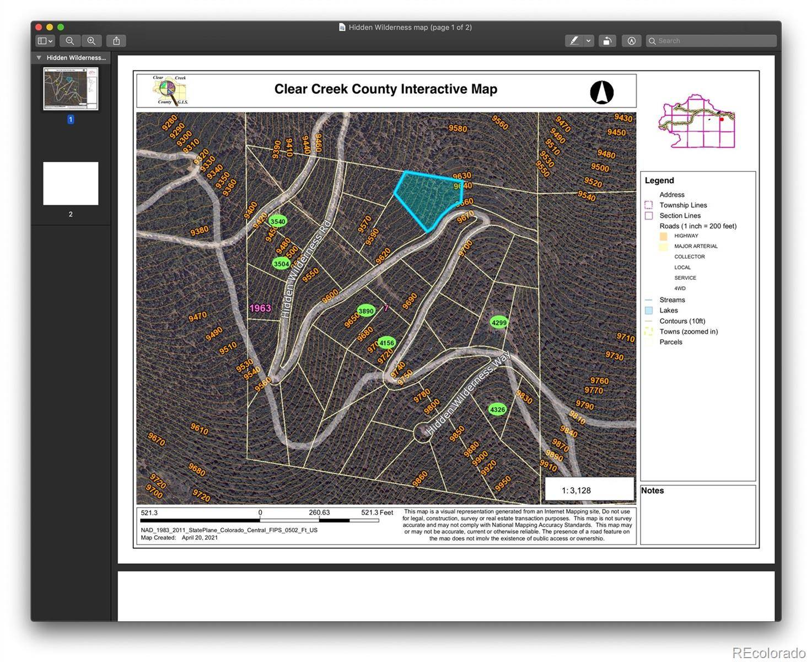Click the Section Lines legend symbol
Screen dimensions: 812x662
649,216
